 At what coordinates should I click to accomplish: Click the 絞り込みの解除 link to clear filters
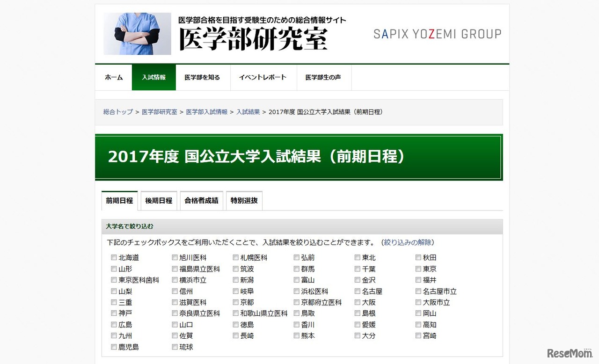coord(409,242)
